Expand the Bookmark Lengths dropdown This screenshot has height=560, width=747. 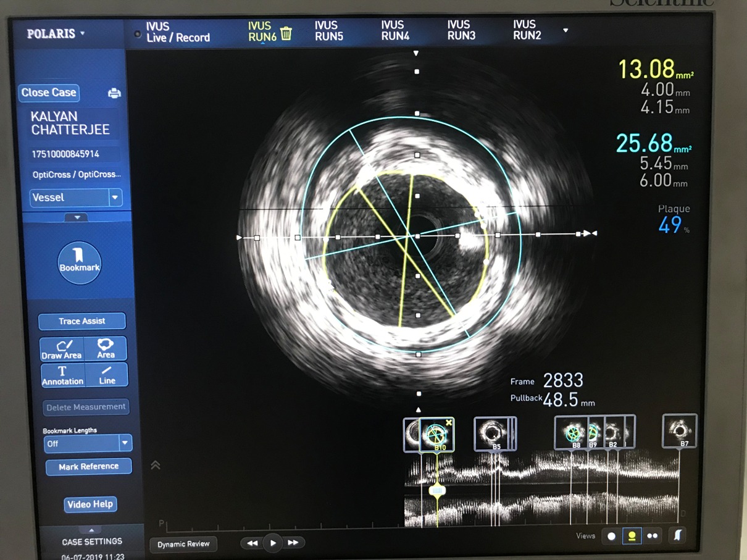click(125, 443)
